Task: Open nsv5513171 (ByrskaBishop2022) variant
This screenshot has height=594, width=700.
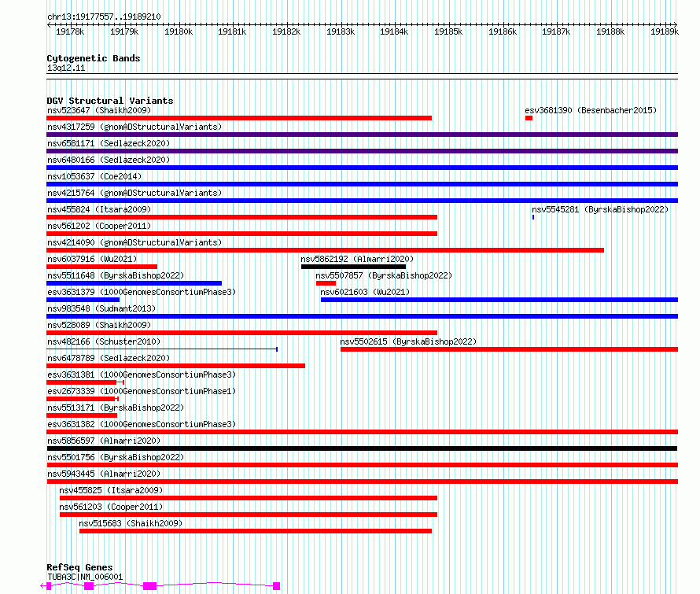Action: [x=116, y=408]
